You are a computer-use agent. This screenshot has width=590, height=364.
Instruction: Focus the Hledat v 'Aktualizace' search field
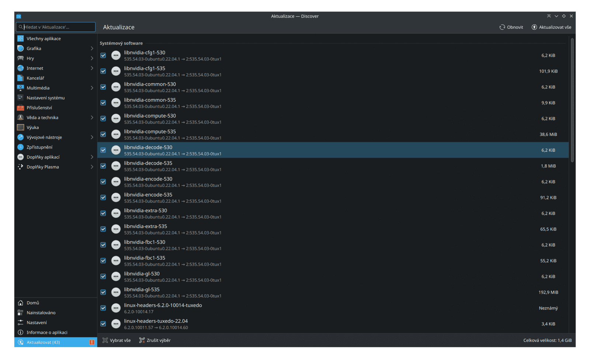click(56, 27)
